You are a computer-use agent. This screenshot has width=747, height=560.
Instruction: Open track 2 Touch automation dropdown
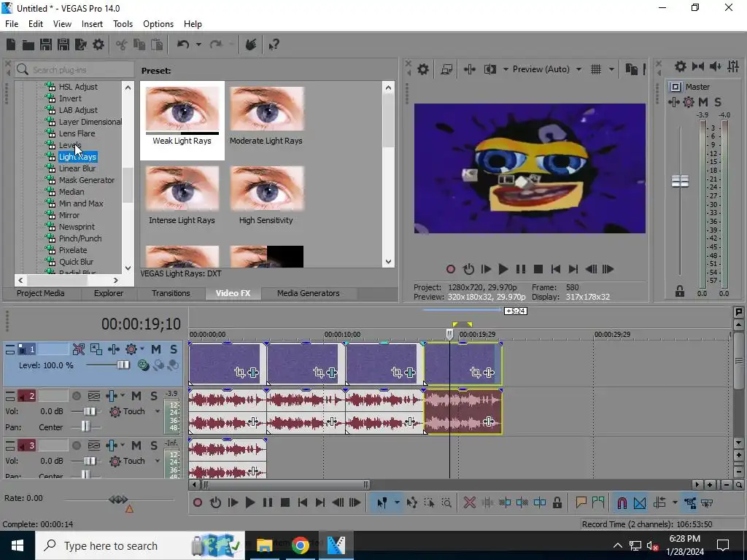[x=158, y=411]
